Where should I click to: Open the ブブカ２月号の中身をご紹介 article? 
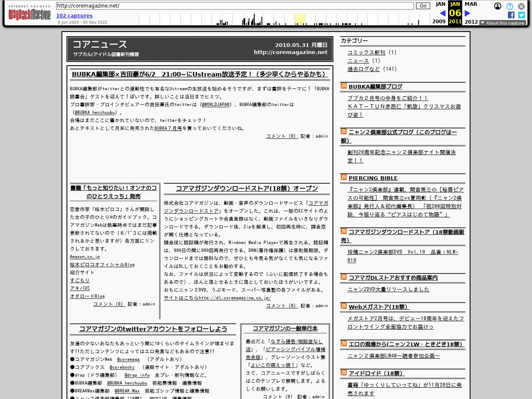(x=388, y=98)
